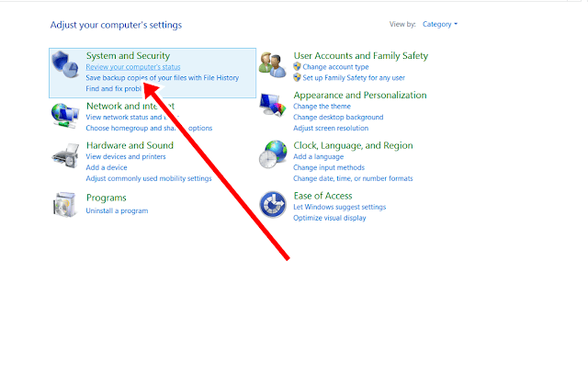Viewport: 588px width, 386px height.
Task: Click the 'View by:' label text
Action: pyautogui.click(x=402, y=24)
